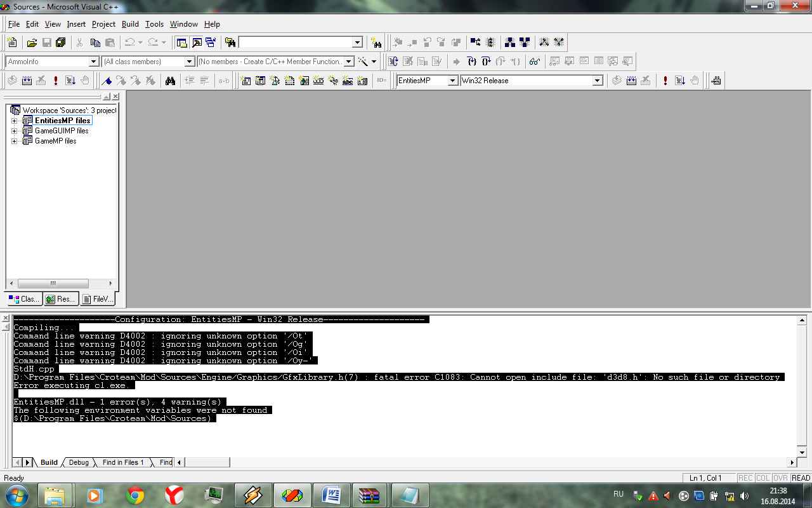
Task: Click the red exclamation Execute icon at left
Action: tap(56, 81)
